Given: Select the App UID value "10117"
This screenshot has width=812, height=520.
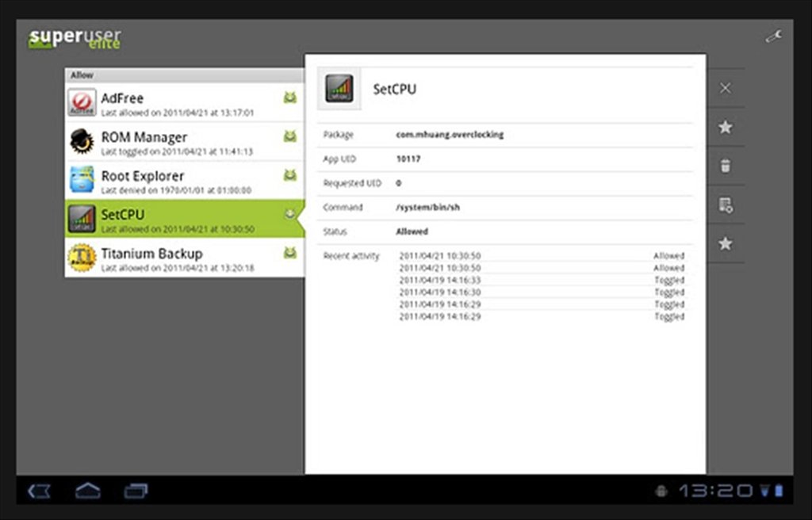Looking at the screenshot, I should (408, 159).
